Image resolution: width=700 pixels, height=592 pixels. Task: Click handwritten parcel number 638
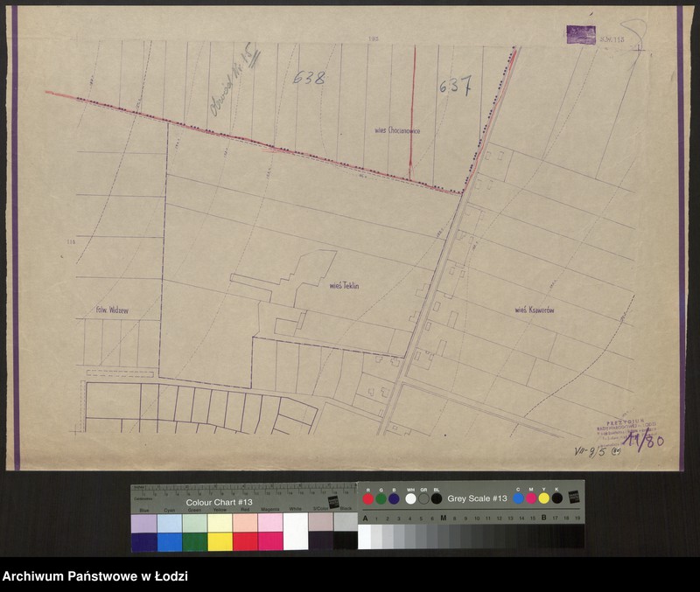point(308,78)
